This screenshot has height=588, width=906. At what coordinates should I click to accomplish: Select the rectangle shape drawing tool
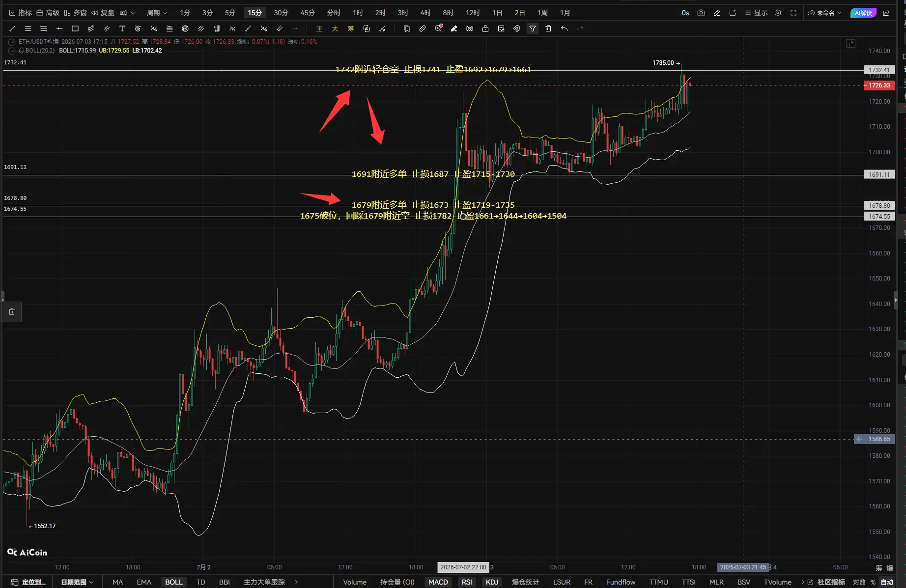click(75, 28)
